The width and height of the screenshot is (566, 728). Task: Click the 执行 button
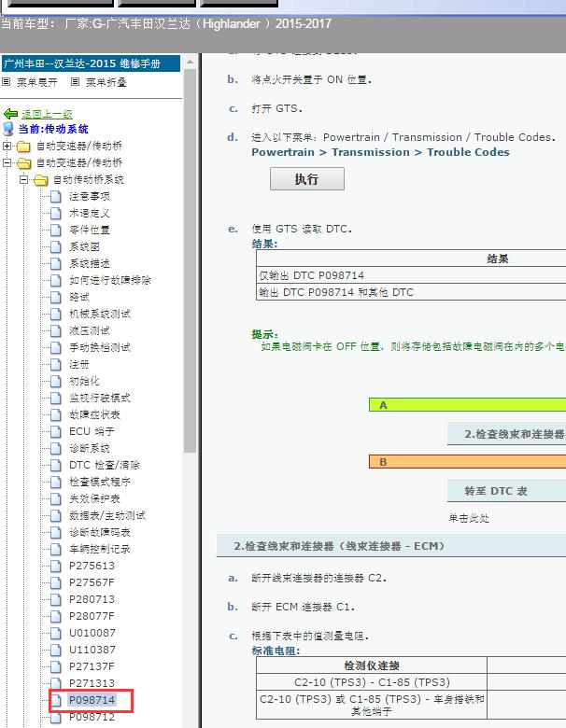[x=306, y=179]
